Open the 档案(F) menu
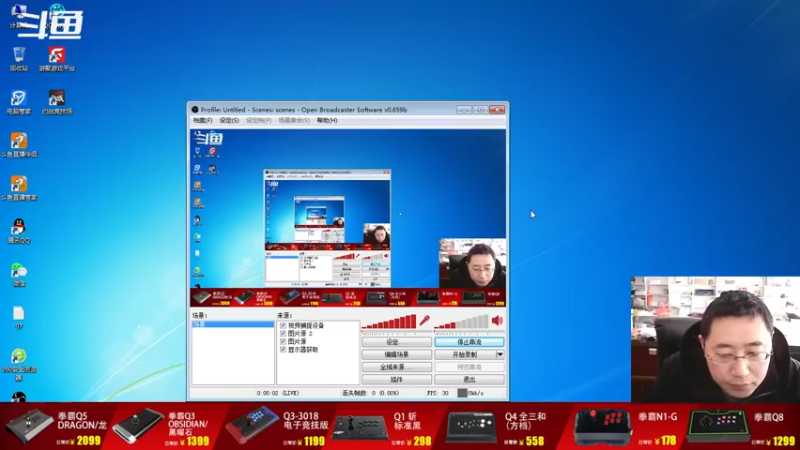Image resolution: width=800 pixels, height=450 pixels. click(203, 120)
